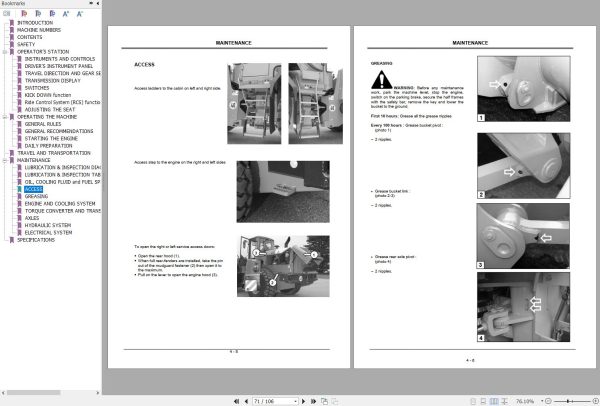The image size is (600, 406).
Task: Click the previous view icon
Action: pos(324,401)
